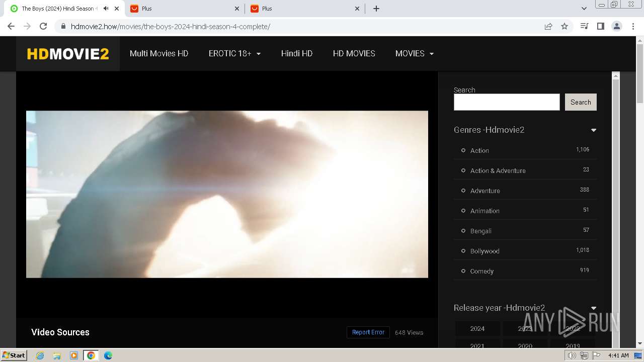Click the Report Error button

click(368, 332)
